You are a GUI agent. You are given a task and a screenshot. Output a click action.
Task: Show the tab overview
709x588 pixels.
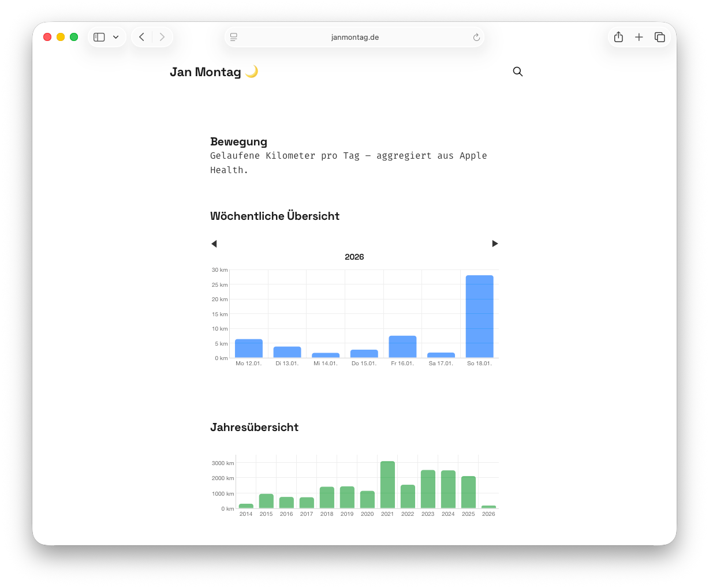click(659, 37)
